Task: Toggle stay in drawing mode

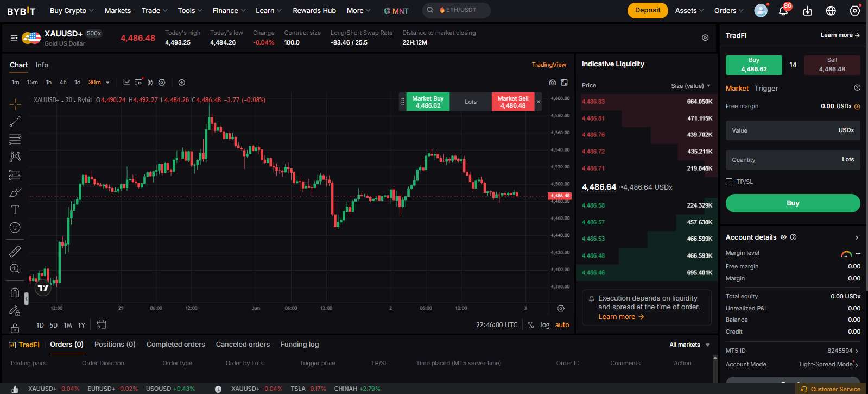Action: [15, 311]
